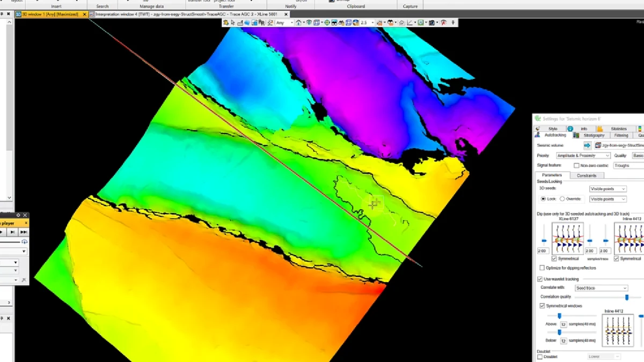
Task: Toggle Symmetrical checkbox under XLine 6137 preview
Action: point(554,258)
